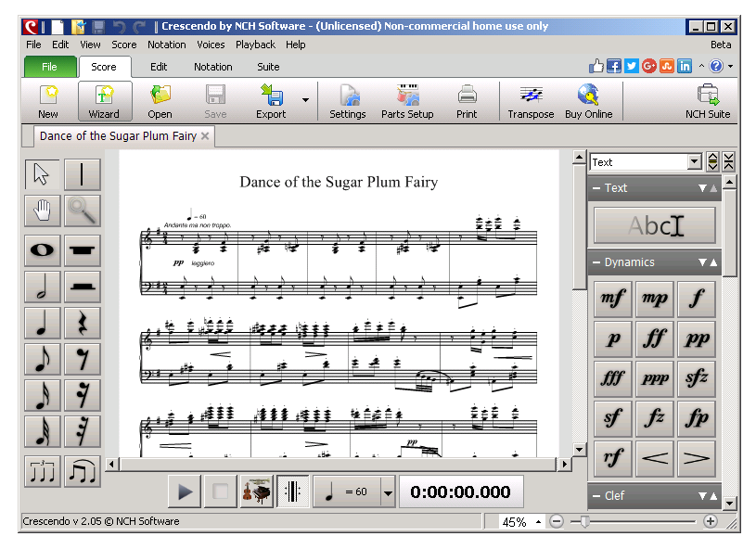Insert crescendo hairpin
The width and height of the screenshot is (756, 549).
pyautogui.click(x=655, y=458)
